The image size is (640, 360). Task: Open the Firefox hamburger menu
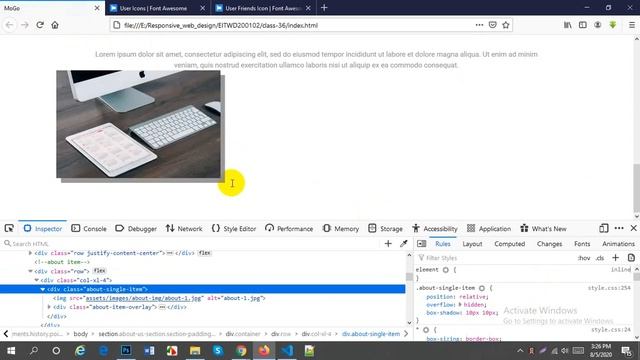click(x=632, y=25)
